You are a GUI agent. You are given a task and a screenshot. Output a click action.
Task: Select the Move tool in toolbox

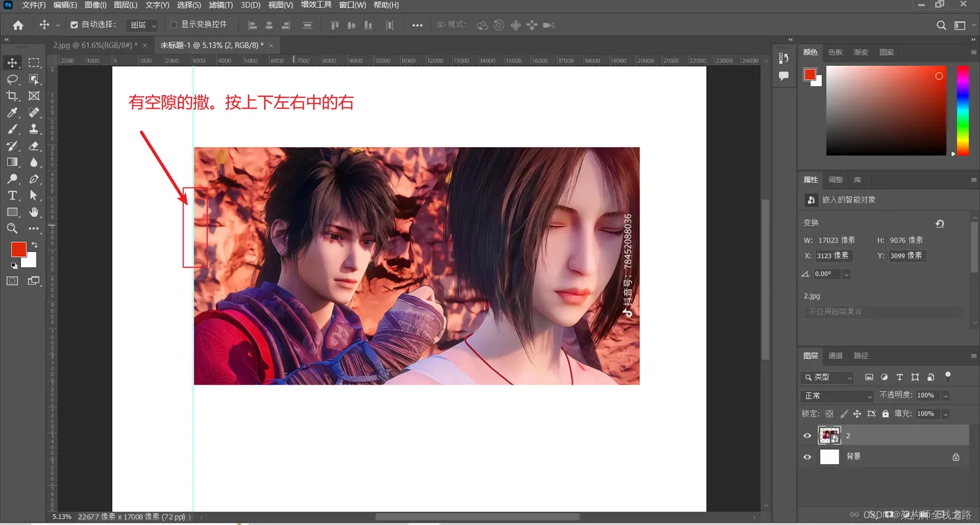coord(13,62)
